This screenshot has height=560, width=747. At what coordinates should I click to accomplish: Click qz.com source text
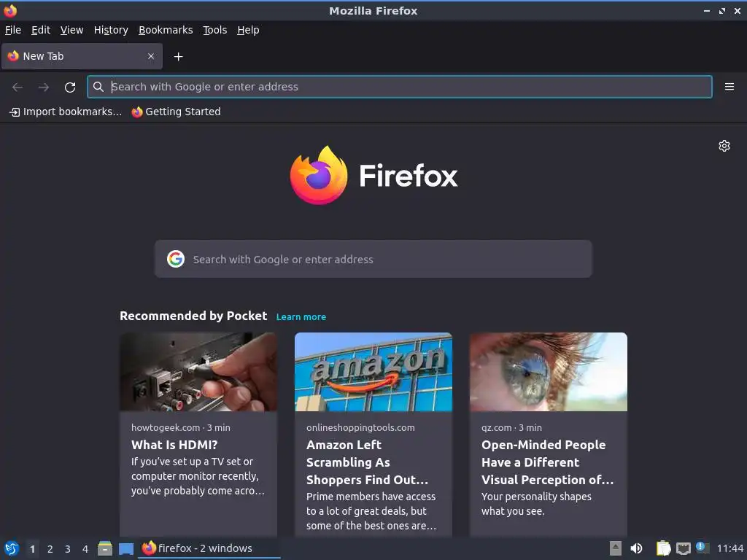[496, 427]
